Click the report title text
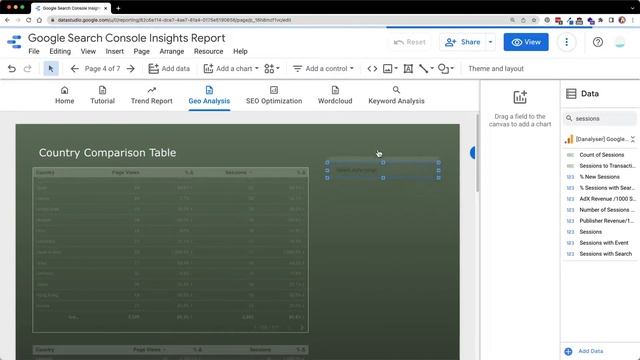Image resolution: width=640 pixels, height=360 pixels. [x=127, y=38]
